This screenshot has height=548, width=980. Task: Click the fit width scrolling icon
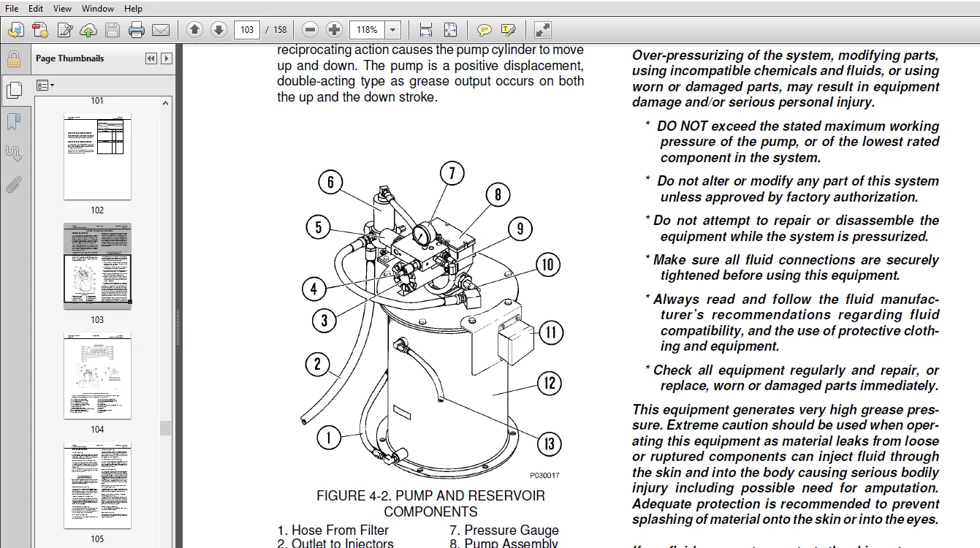click(x=426, y=30)
